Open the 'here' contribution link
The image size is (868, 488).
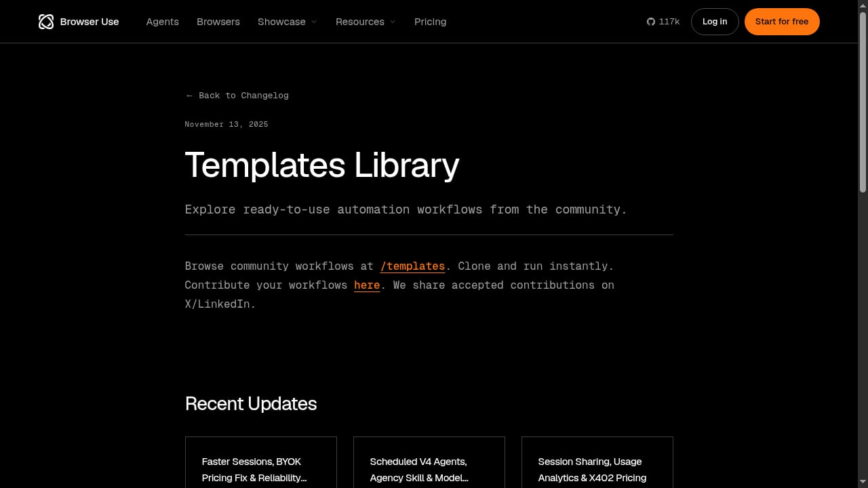(x=367, y=285)
